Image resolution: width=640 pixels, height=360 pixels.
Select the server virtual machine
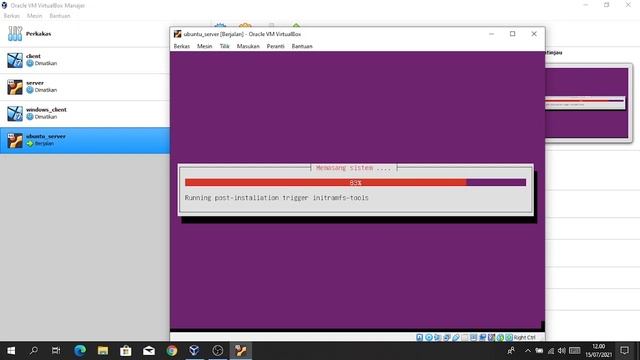[84, 87]
